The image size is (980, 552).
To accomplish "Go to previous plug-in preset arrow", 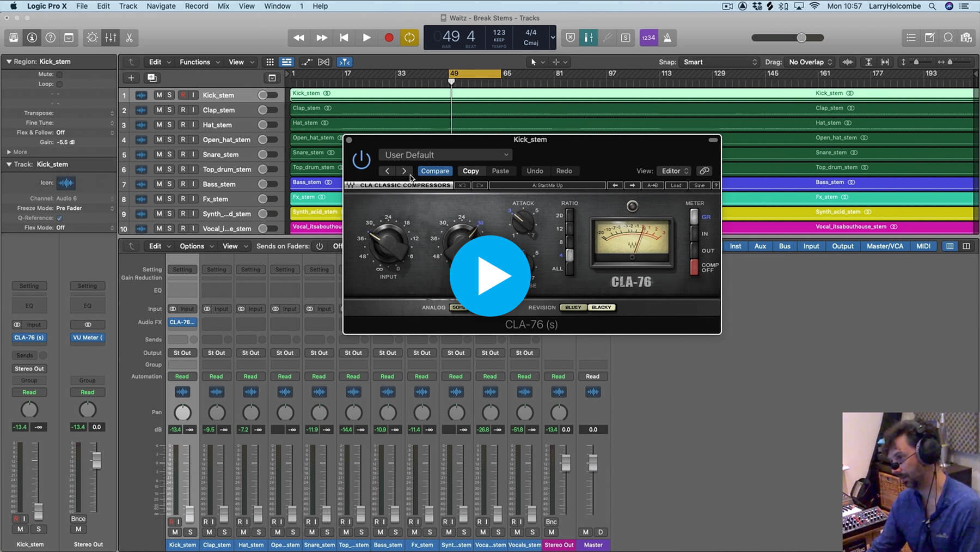I will 387,171.
